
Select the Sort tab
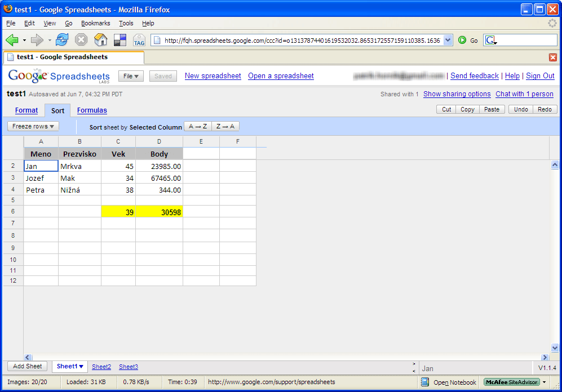(x=57, y=110)
